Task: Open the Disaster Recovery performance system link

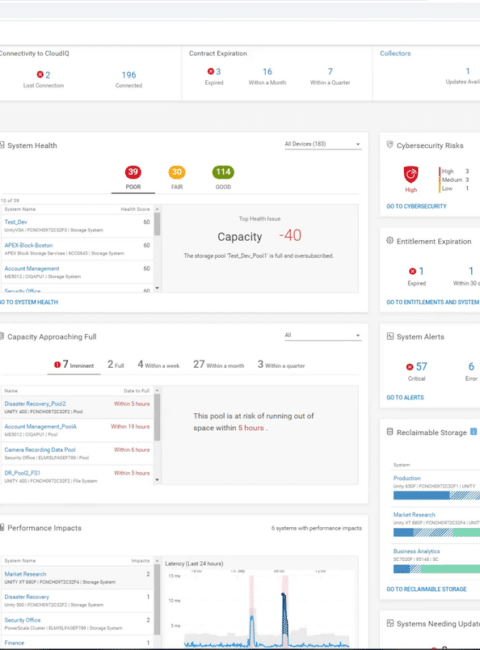Action: (27, 597)
